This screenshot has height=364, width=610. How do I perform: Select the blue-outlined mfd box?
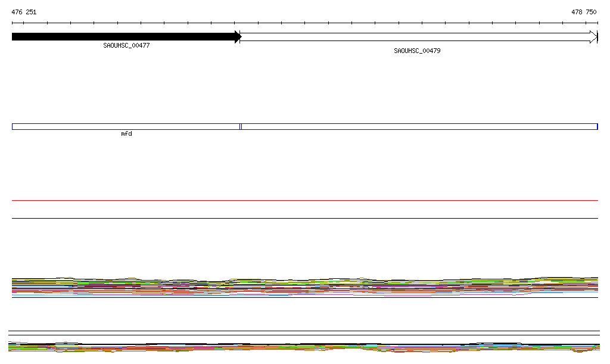pos(126,126)
